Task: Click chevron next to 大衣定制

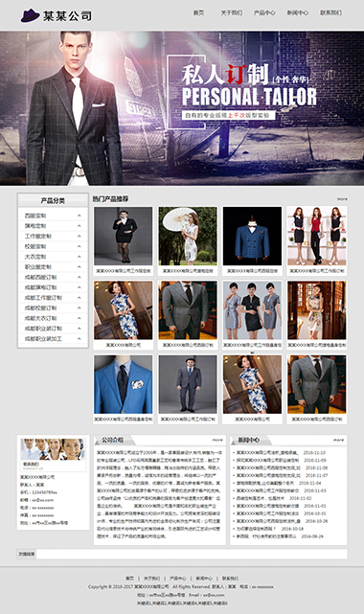Action: click(80, 257)
